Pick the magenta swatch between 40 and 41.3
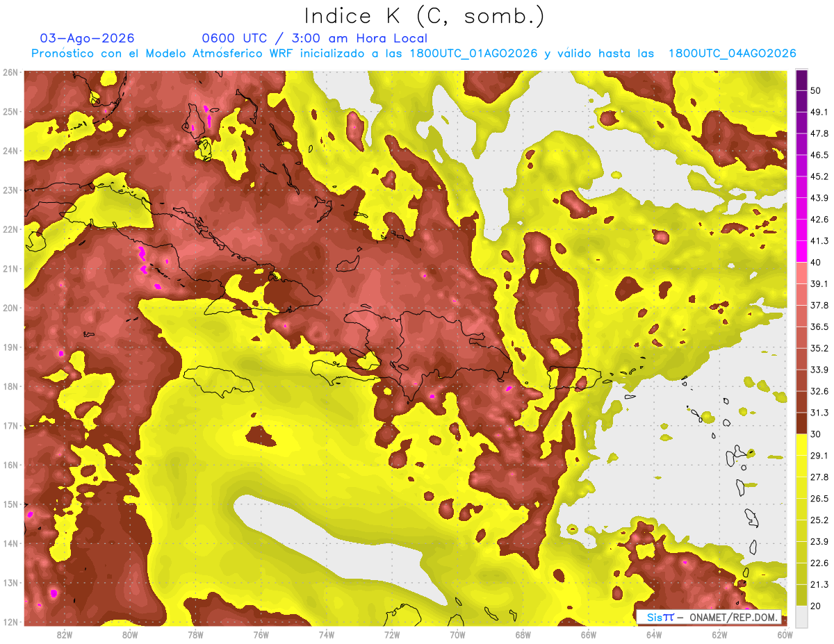This screenshot has height=644, width=834. (x=801, y=251)
